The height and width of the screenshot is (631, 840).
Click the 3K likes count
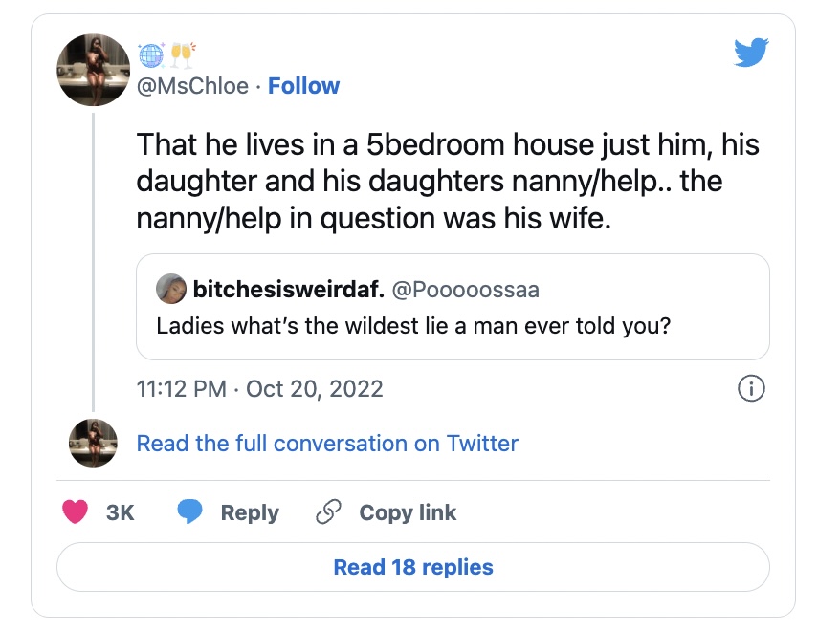click(x=120, y=512)
